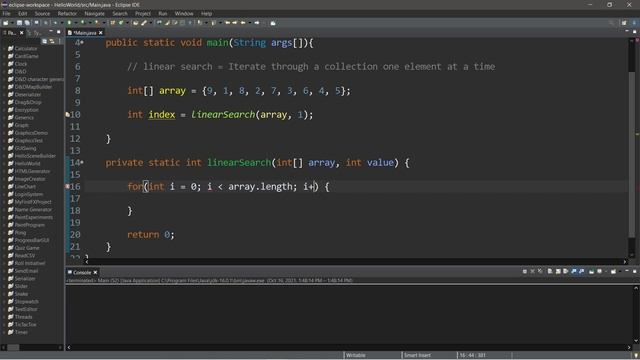Expand the CardGame project
The height and width of the screenshot is (360, 640).
[4, 56]
